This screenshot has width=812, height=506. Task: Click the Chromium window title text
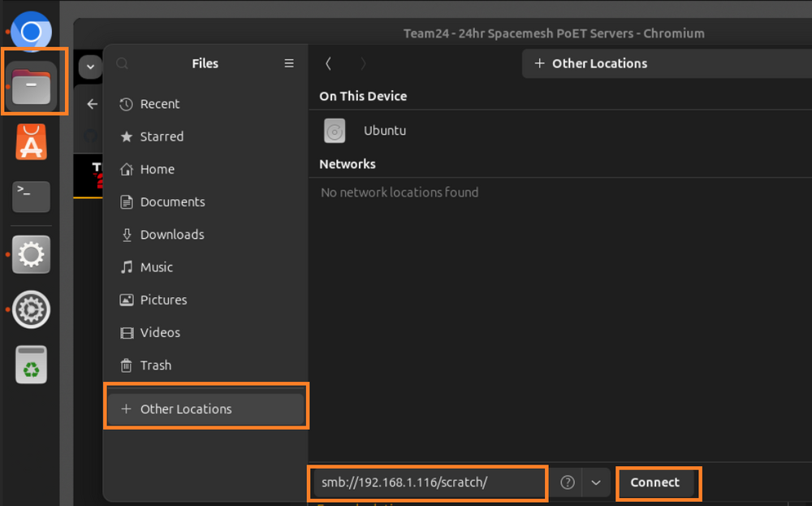(x=554, y=33)
